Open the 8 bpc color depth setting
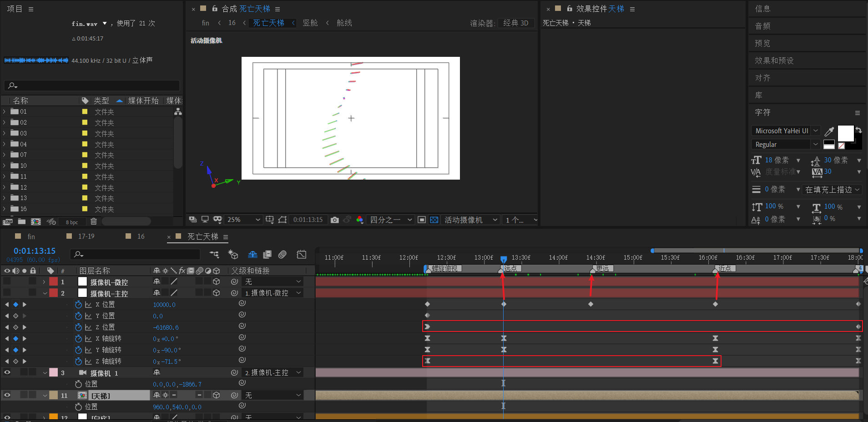 click(72, 222)
